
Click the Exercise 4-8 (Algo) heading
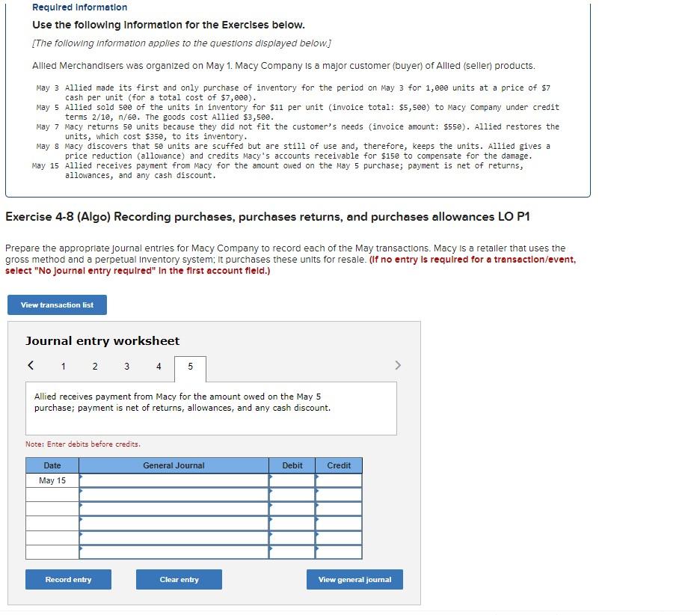(268, 217)
